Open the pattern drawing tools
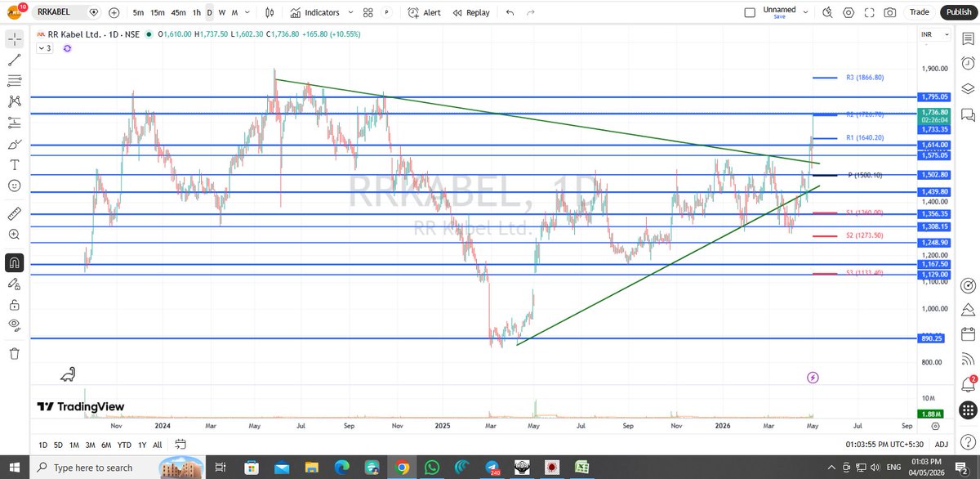The width and height of the screenshot is (980, 479). tap(14, 101)
